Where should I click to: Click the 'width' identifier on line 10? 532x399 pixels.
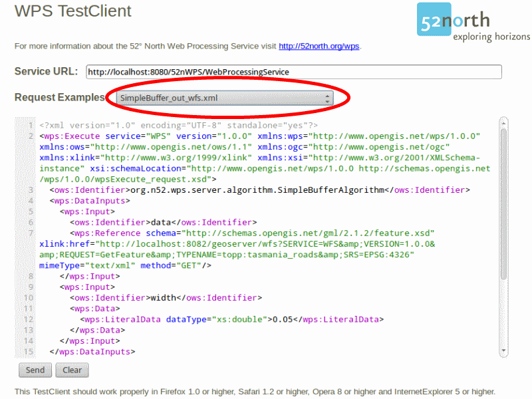click(x=163, y=298)
